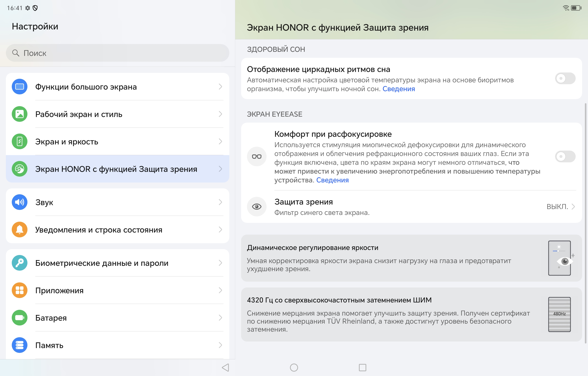Open Сведения link under circadian rhythms
Screen dimensions: 588x376
tap(398, 89)
